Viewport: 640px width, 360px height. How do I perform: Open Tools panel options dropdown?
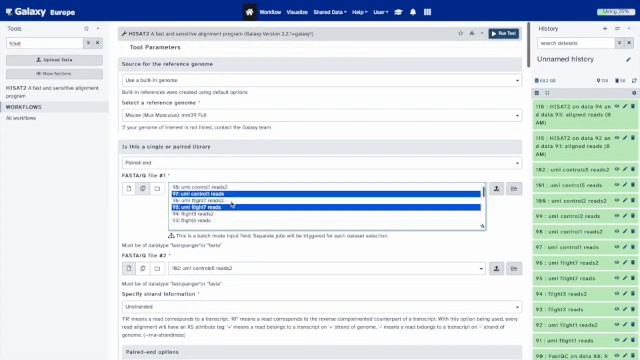coord(98,29)
